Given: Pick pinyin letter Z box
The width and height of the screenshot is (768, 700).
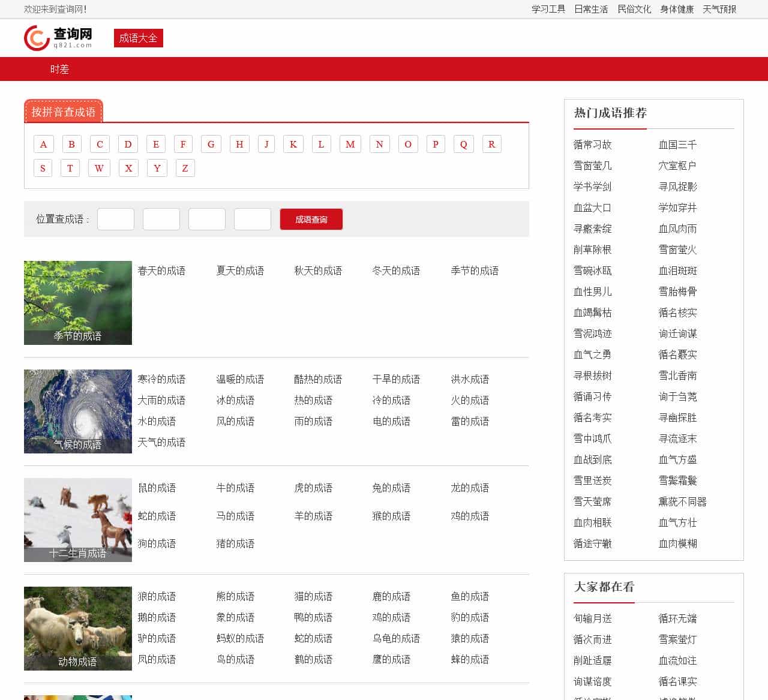Looking at the screenshot, I should [x=185, y=168].
